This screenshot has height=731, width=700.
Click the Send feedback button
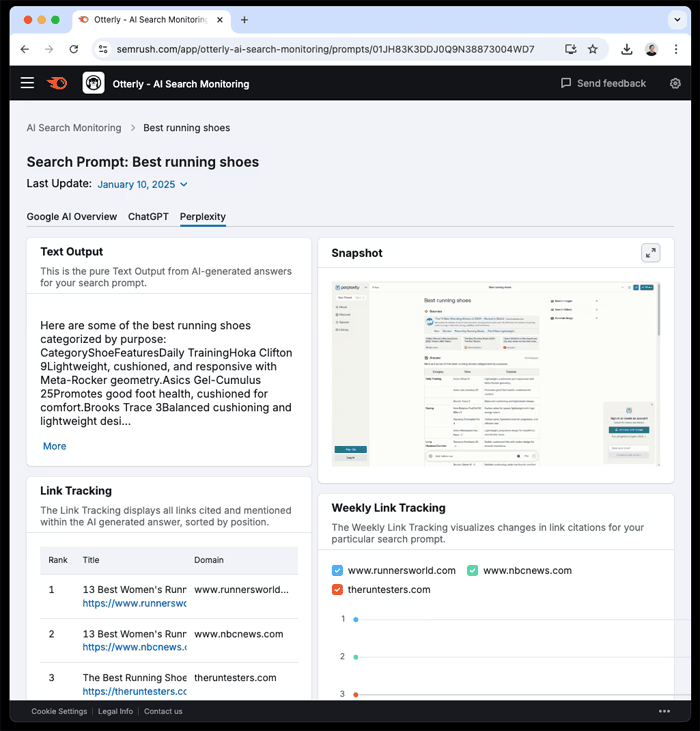click(603, 83)
